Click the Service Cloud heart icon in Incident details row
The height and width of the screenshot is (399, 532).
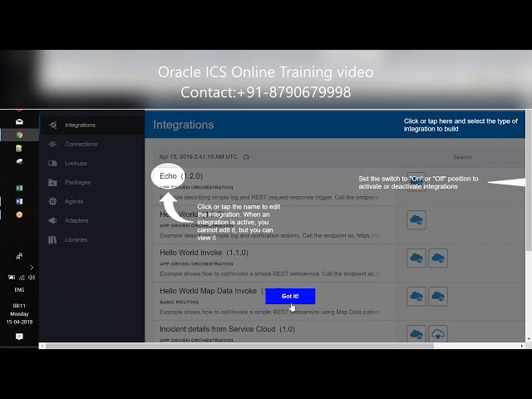438,333
